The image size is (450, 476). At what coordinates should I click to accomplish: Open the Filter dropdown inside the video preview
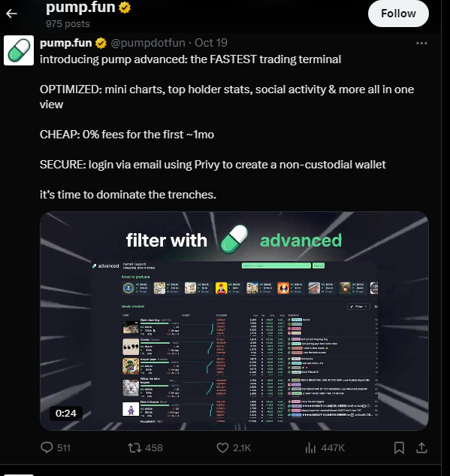pyautogui.click(x=358, y=306)
